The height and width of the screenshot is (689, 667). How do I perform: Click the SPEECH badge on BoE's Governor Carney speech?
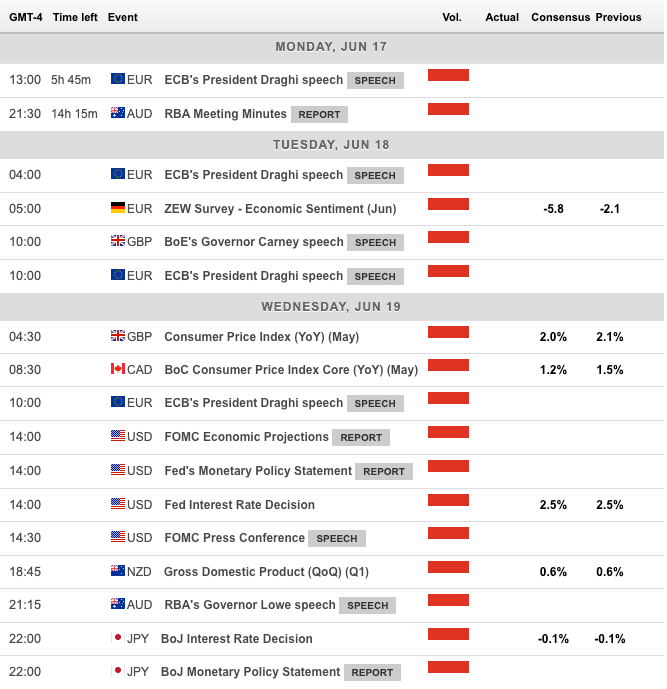[375, 243]
